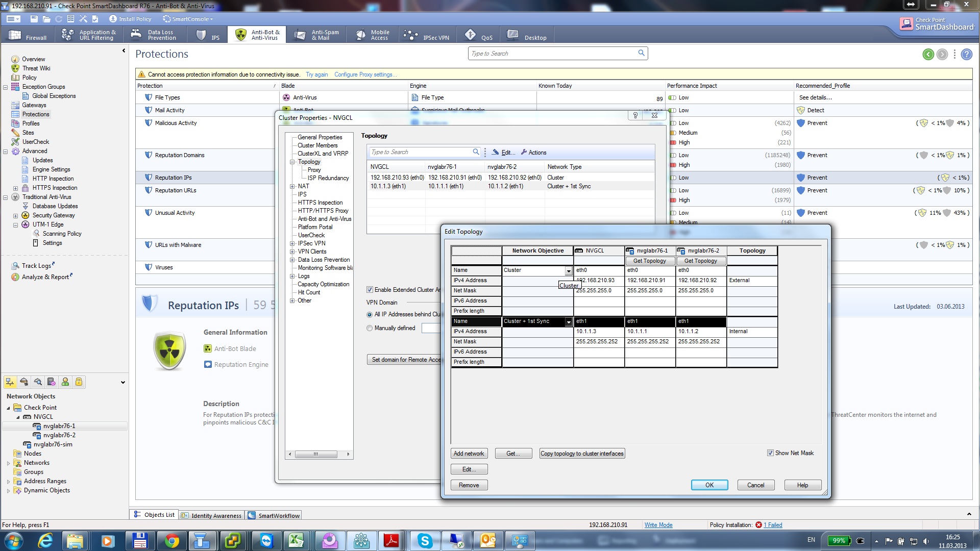The image size is (980, 551).
Task: Click the Install Policy button
Action: (x=131, y=19)
